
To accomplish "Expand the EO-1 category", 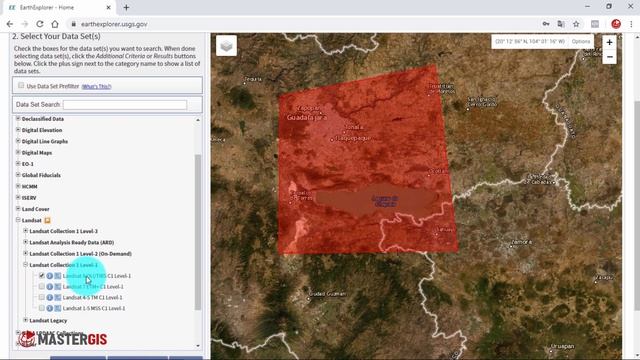I will 18,163.
